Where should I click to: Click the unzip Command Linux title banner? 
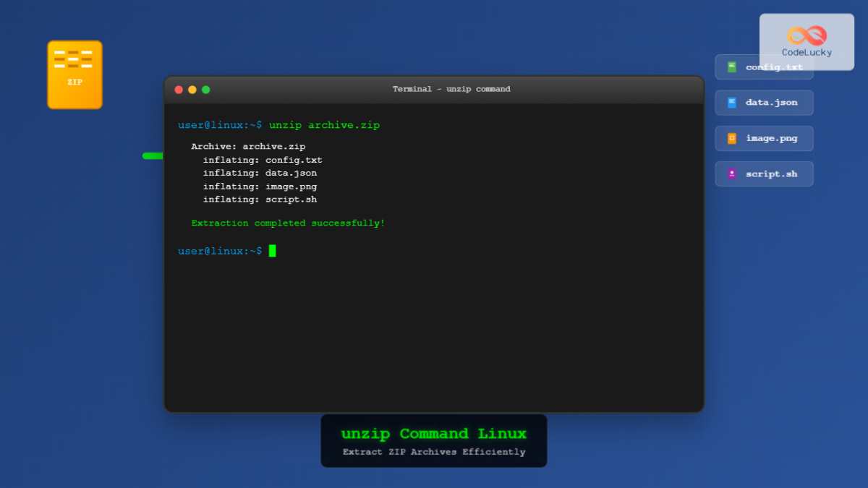pos(433,434)
